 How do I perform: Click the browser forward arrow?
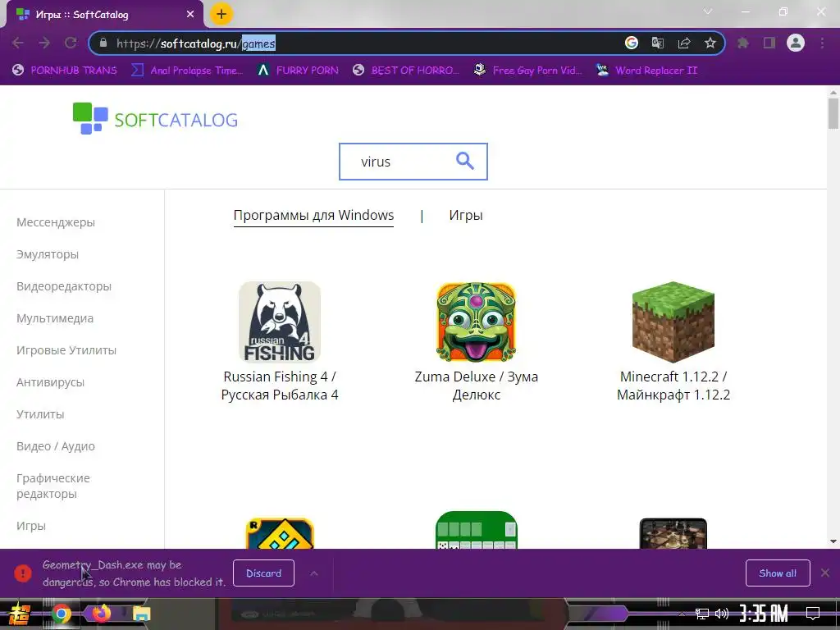pos(44,43)
